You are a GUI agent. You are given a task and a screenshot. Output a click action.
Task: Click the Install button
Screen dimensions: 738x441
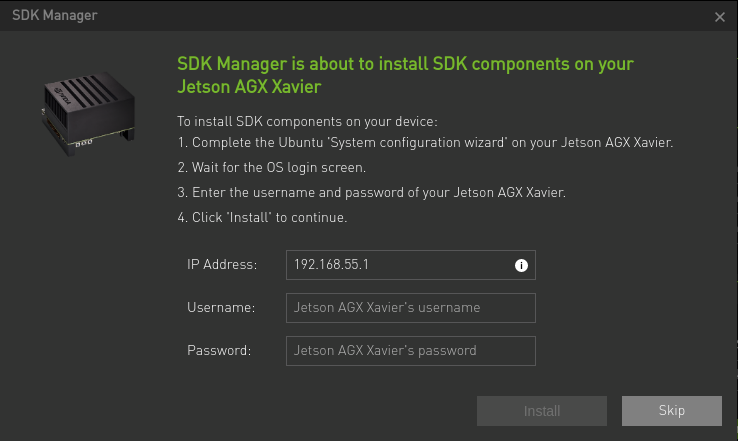[x=542, y=411]
